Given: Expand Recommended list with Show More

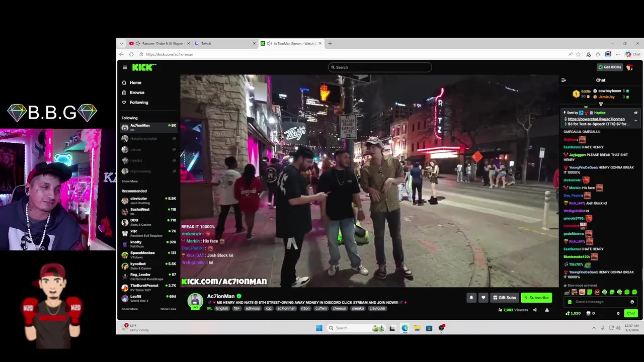Looking at the screenshot, I should point(129,309).
